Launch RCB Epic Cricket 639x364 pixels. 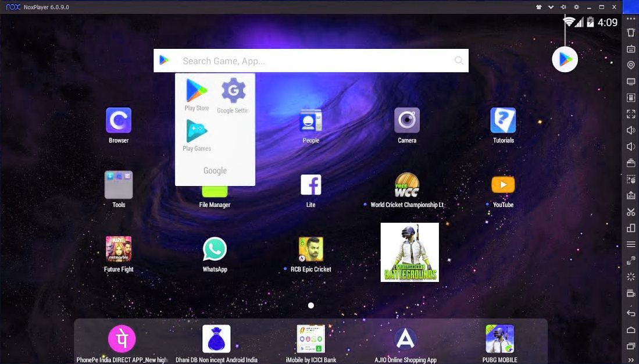pos(311,249)
